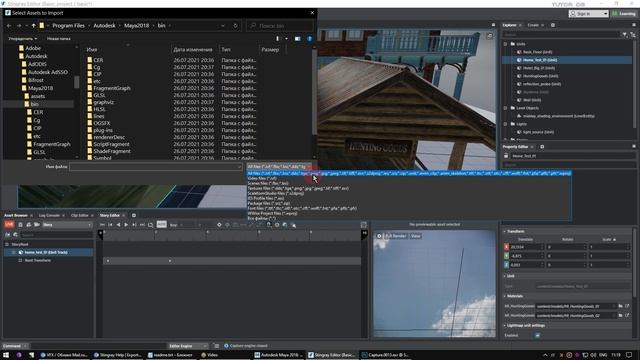Image resolution: width=640 pixels, height=360 pixels.
Task: Open the file dialog help icon
Action: [x=309, y=39]
